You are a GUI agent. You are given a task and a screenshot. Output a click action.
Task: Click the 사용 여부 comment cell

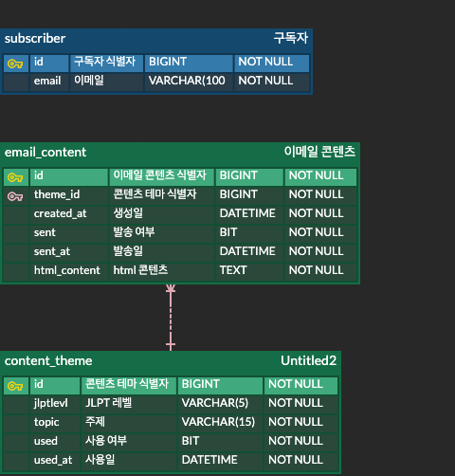click(129, 443)
